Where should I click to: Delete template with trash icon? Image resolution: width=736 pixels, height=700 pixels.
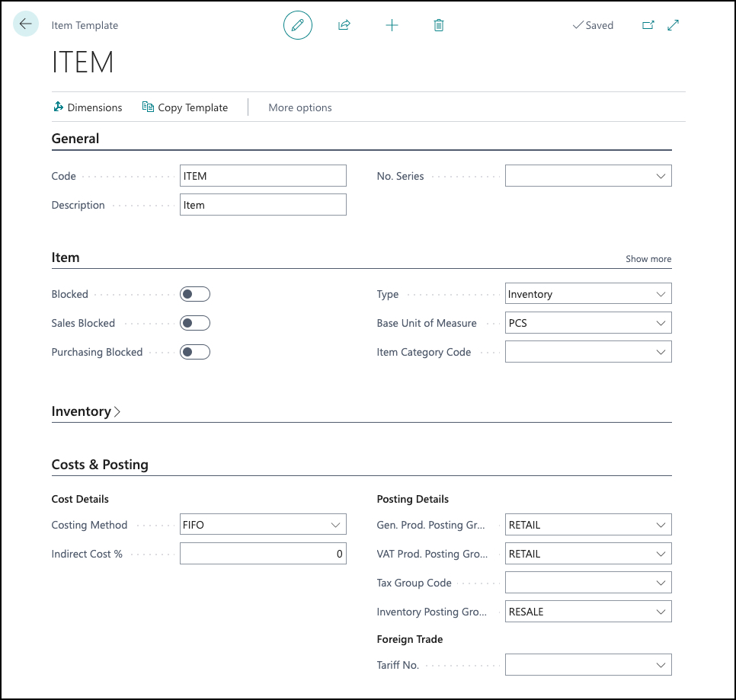tap(438, 25)
